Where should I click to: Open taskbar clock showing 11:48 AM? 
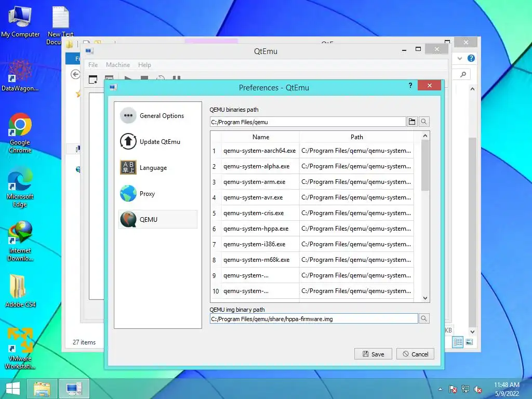507,389
